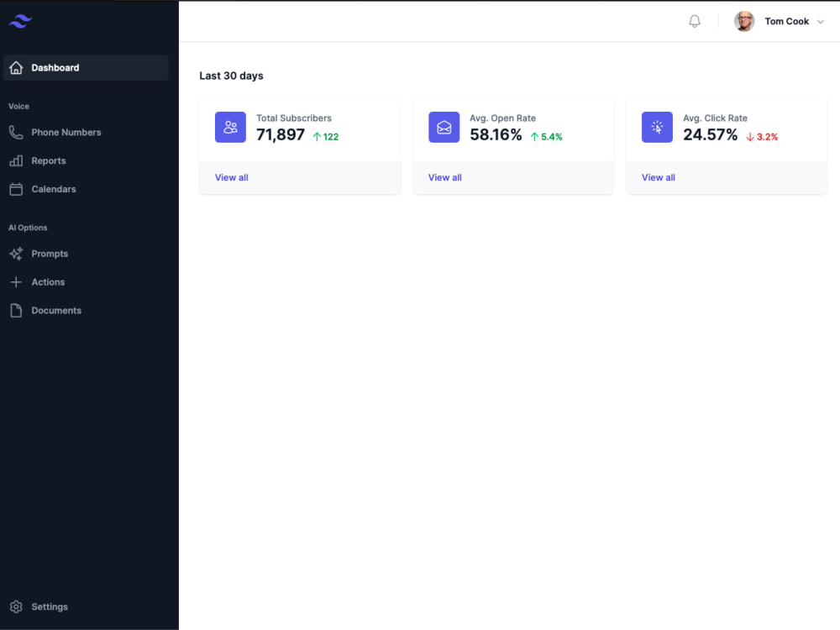Click the Avg. Click Rate label

(715, 118)
